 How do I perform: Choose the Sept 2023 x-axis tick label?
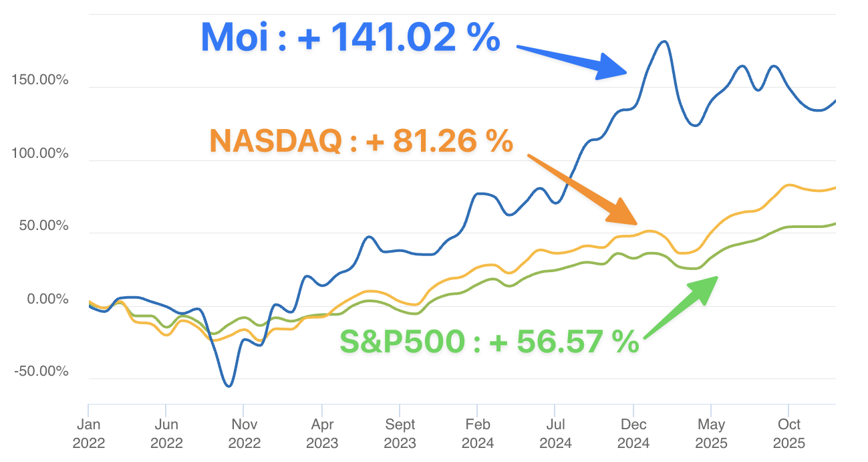(x=400, y=433)
